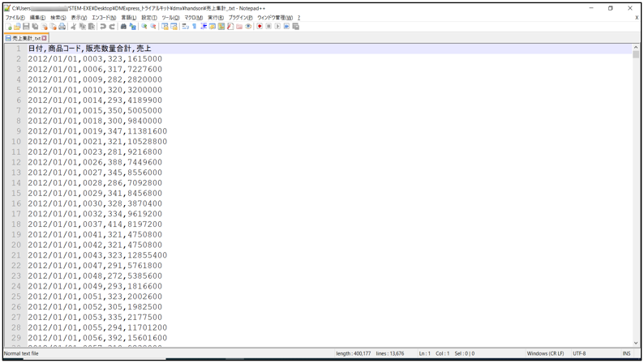Start macro recording with red circle icon
The width and height of the screenshot is (644, 363).
tap(260, 27)
